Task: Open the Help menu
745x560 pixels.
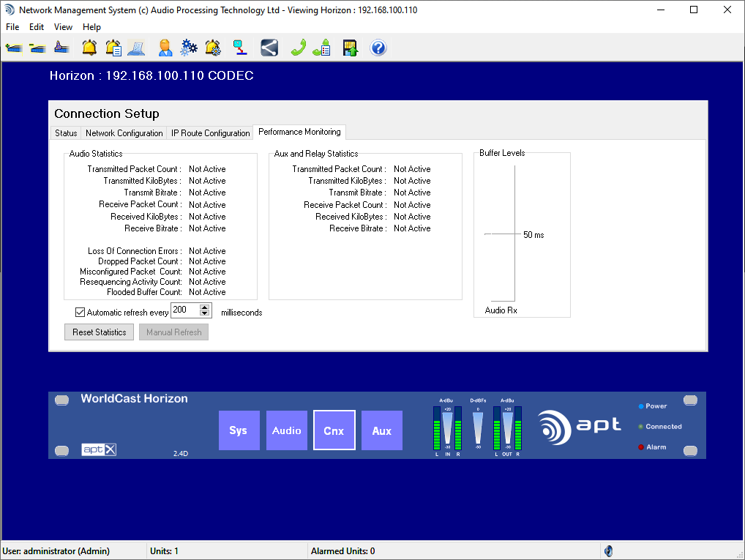Action: [x=91, y=27]
